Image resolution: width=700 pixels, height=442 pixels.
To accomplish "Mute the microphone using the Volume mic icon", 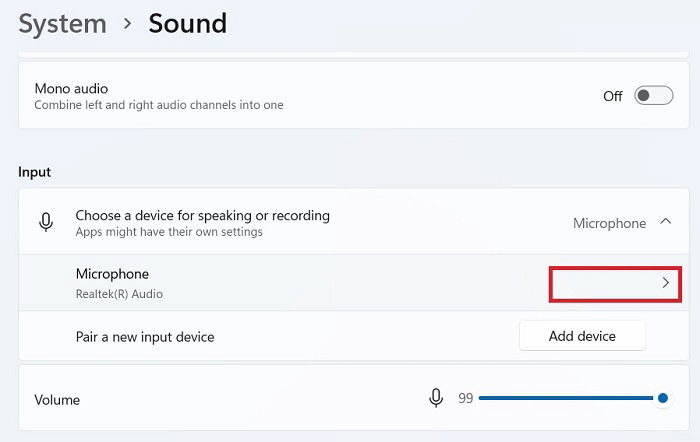I will [436, 397].
